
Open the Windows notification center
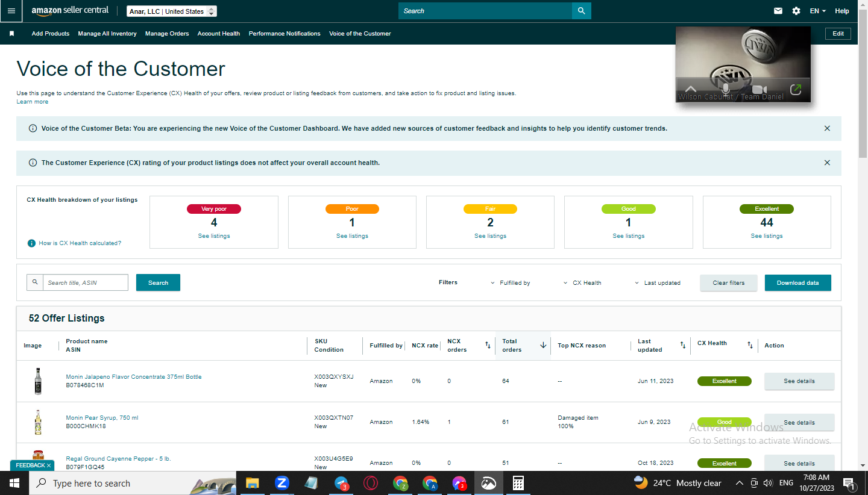click(x=849, y=483)
